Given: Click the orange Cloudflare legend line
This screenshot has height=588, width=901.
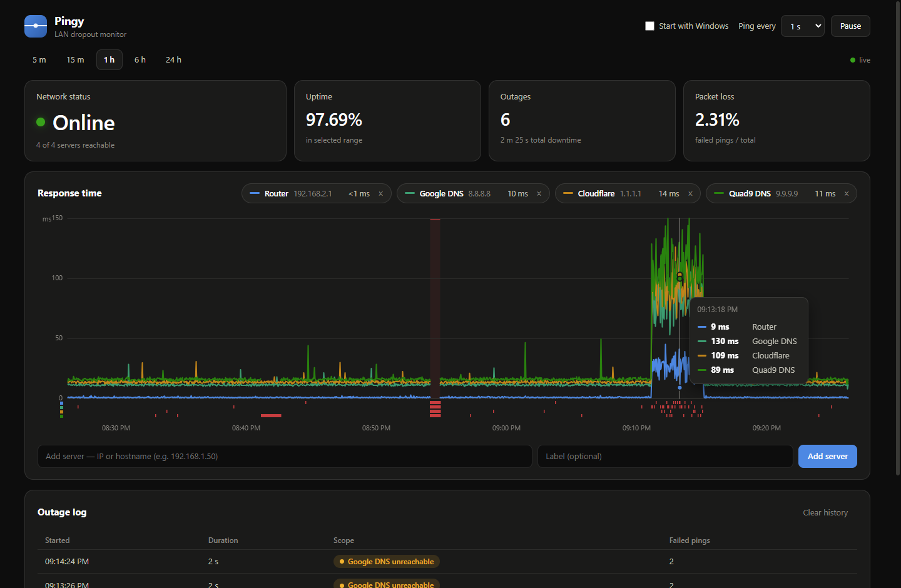Looking at the screenshot, I should click(x=568, y=193).
